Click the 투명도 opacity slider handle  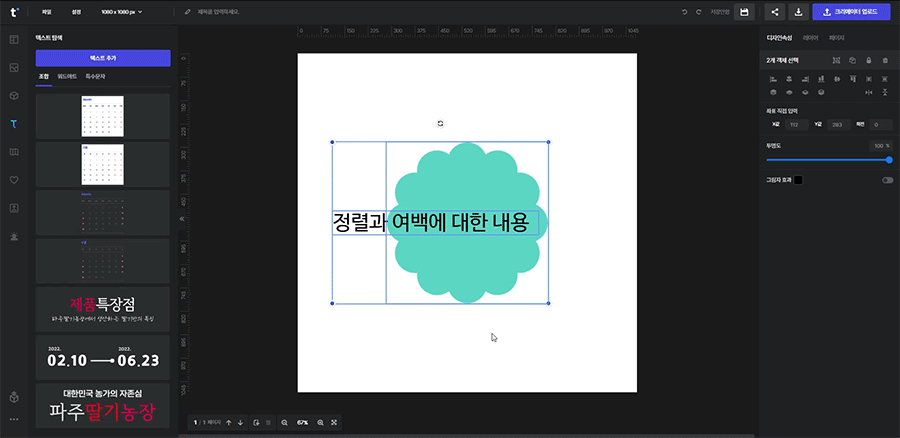(x=889, y=159)
